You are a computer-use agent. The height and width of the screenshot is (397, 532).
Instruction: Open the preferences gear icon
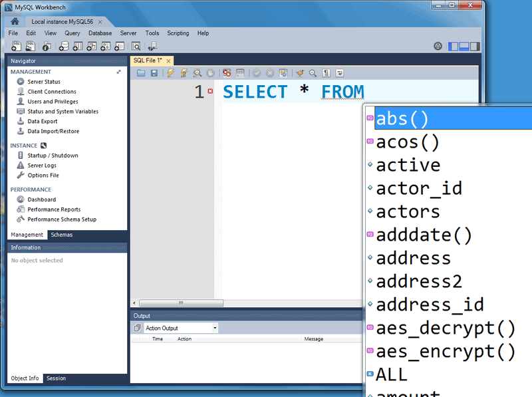pyautogui.click(x=438, y=46)
